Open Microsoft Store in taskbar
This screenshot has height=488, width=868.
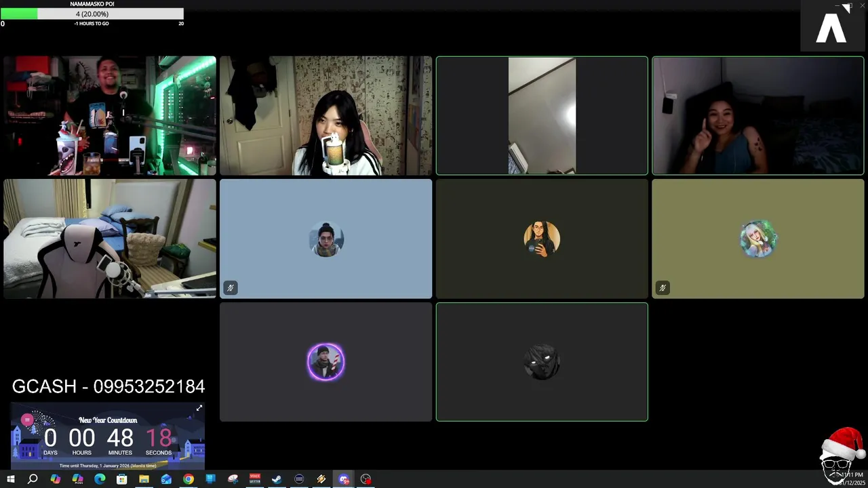coord(121,479)
